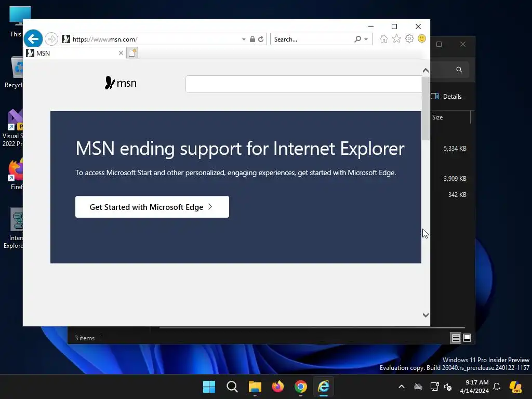Click the muted volume icon in the tray
The image size is (532, 399).
tap(448, 387)
